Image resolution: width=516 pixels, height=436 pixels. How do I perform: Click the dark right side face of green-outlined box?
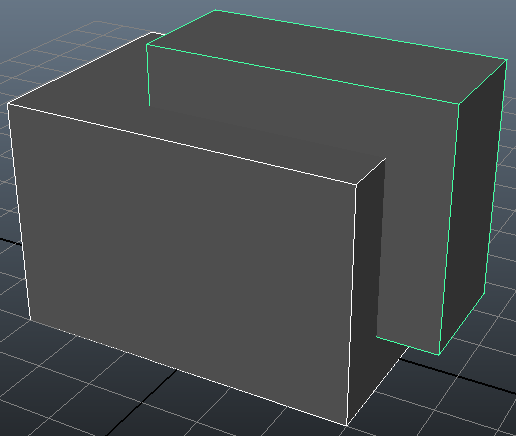click(473, 207)
